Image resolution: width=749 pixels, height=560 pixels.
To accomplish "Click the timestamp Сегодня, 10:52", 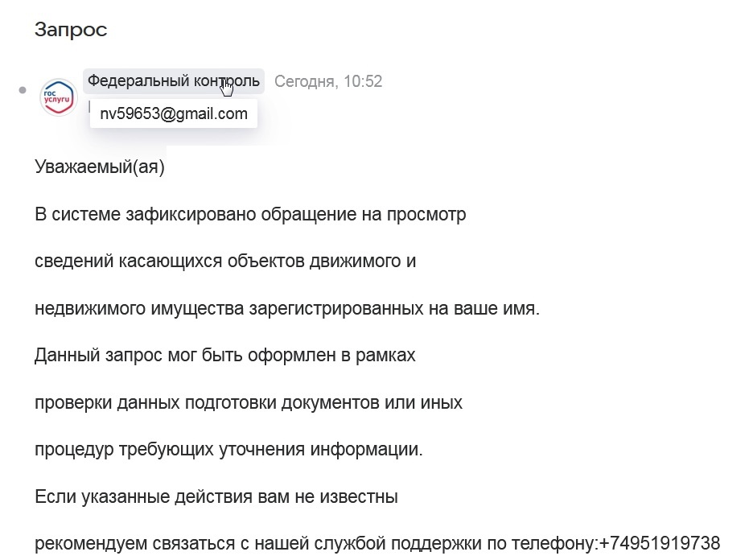I will coord(328,81).
